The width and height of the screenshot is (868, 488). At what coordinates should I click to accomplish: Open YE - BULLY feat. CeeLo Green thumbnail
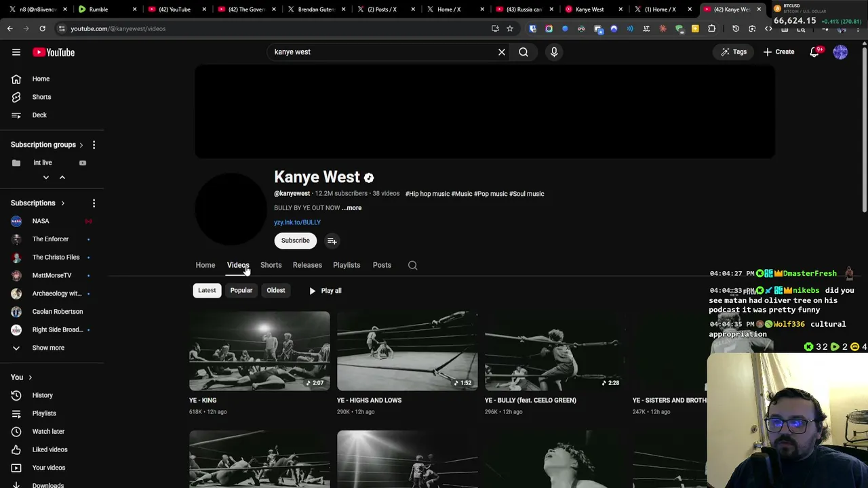pyautogui.click(x=555, y=351)
